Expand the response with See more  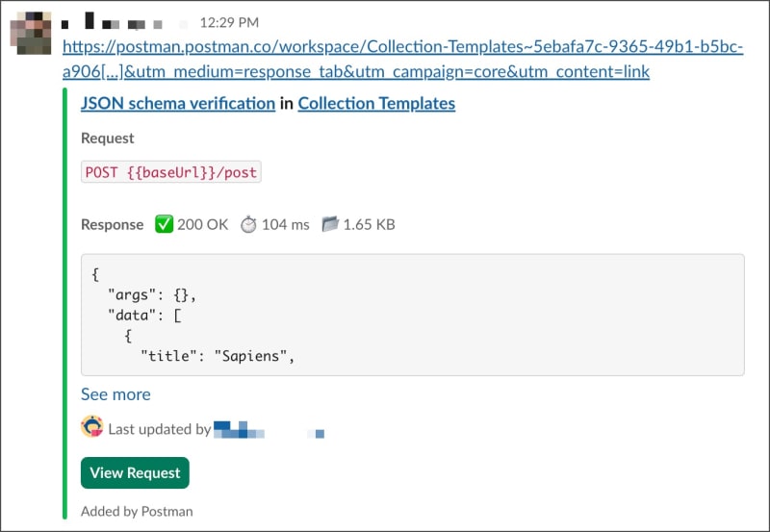point(115,394)
